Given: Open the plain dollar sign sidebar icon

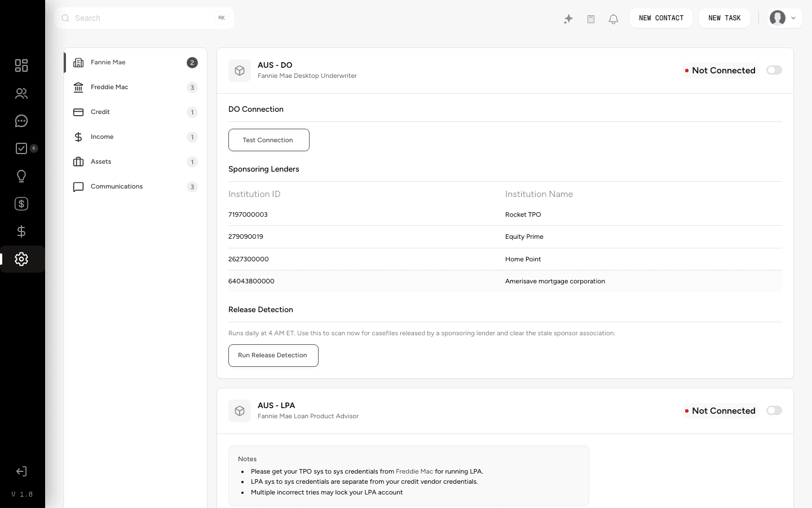Looking at the screenshot, I should (21, 231).
